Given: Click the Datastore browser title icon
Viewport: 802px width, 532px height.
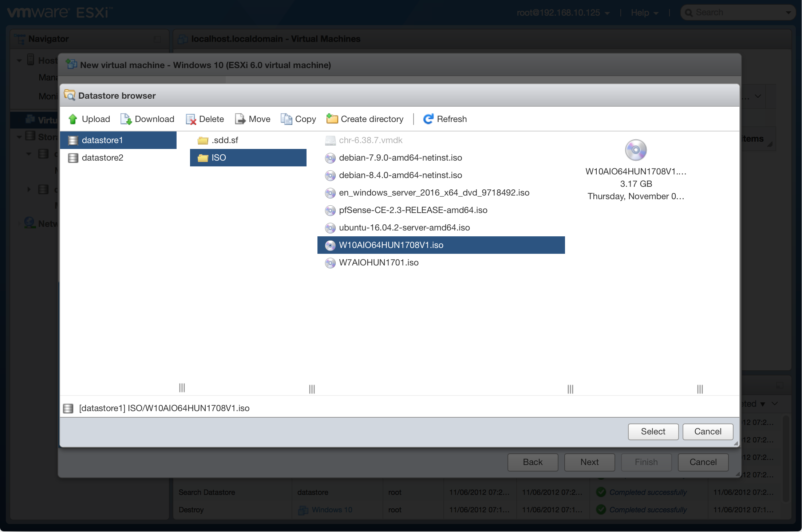Looking at the screenshot, I should (70, 95).
